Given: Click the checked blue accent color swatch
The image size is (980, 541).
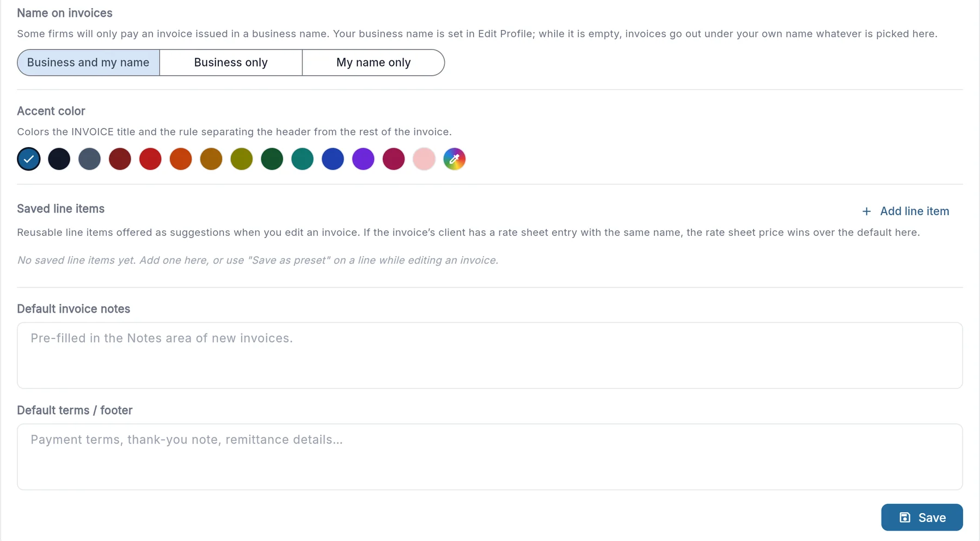Looking at the screenshot, I should [29, 159].
